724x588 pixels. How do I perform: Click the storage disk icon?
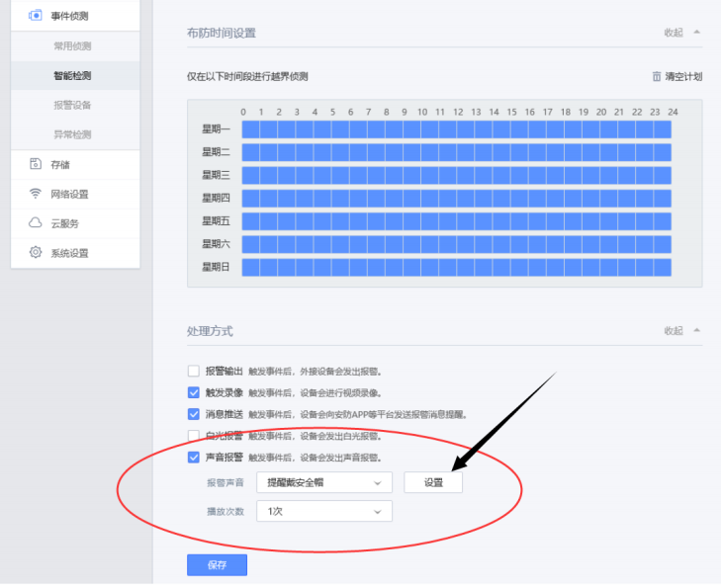coord(36,164)
